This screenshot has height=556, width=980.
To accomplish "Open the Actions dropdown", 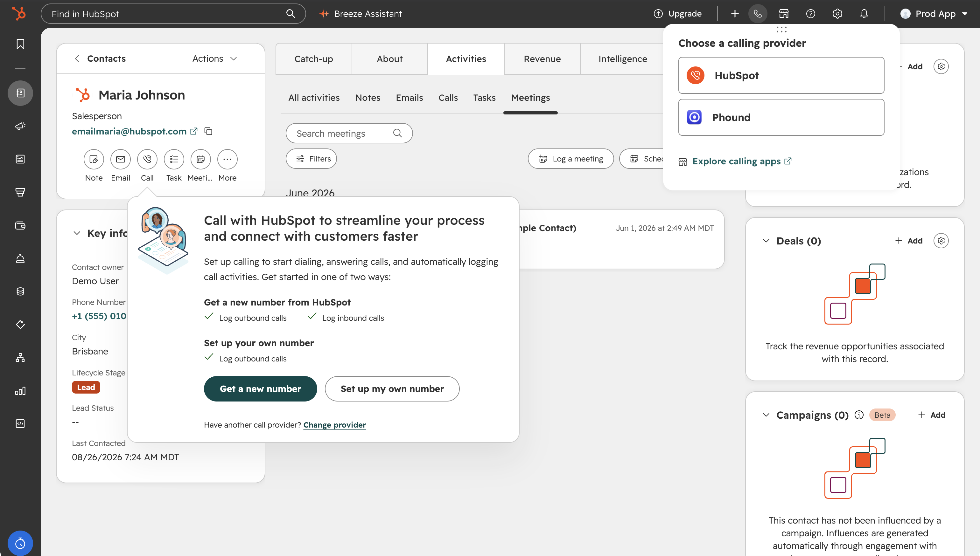I will tap(215, 58).
